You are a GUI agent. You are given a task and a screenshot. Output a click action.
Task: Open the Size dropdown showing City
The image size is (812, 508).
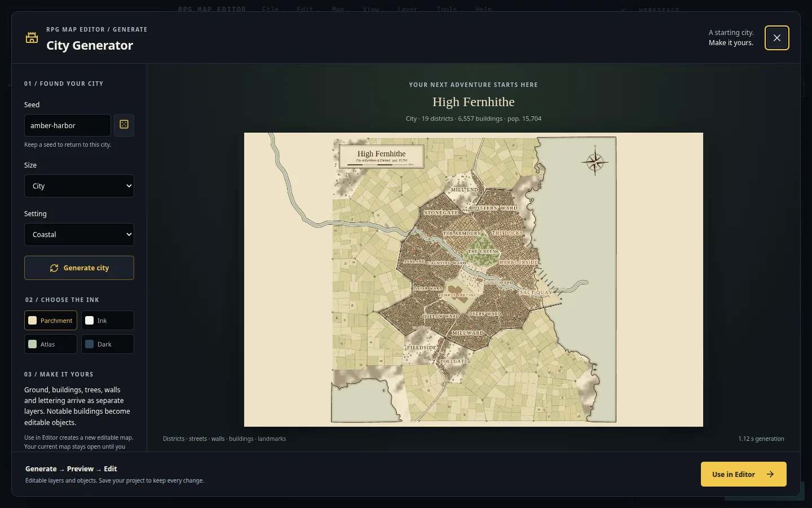pos(79,186)
